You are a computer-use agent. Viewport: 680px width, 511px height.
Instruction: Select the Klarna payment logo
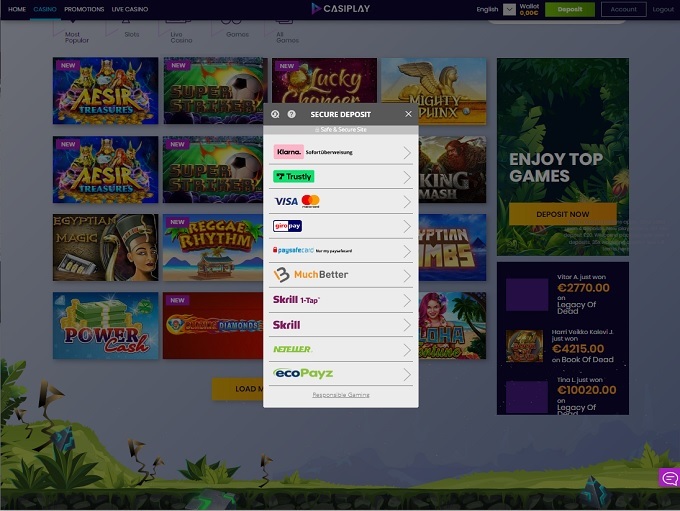tap(289, 152)
